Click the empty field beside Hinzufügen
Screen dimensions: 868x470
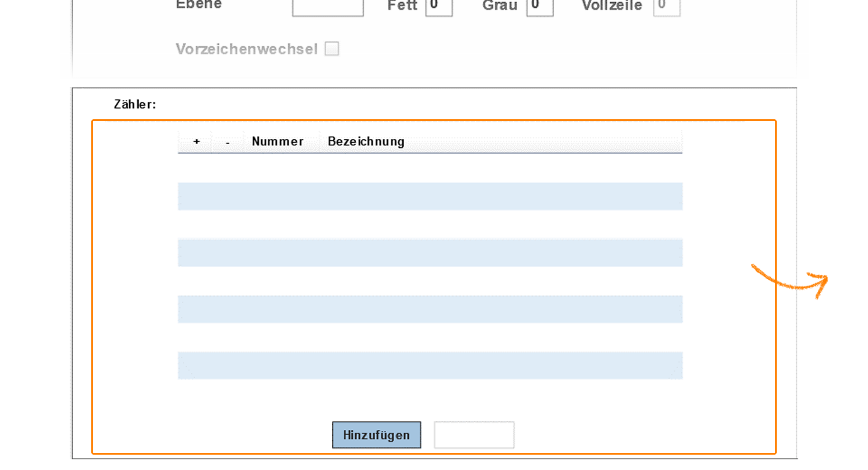coord(474,435)
